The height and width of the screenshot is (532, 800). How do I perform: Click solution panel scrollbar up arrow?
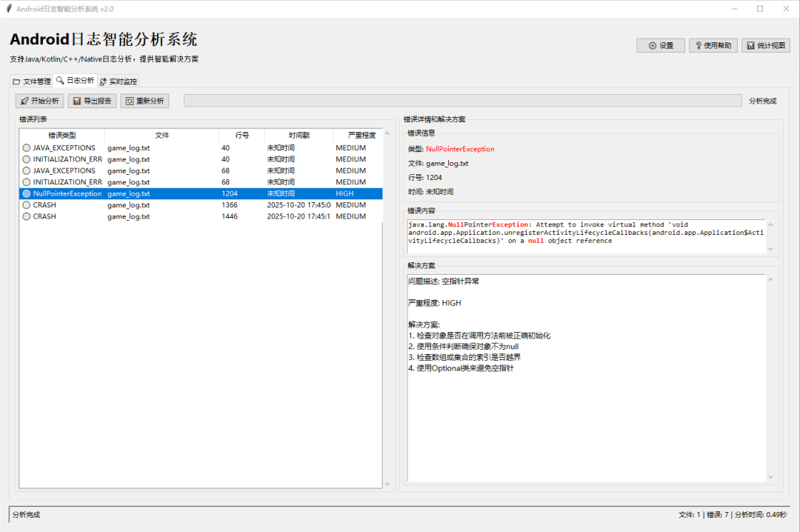pos(770,280)
